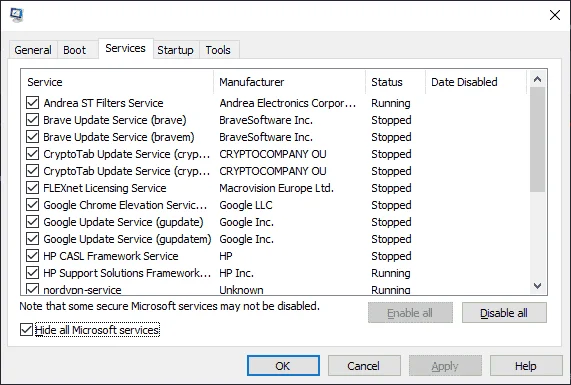Toggle Brave Update Service (brave) checkbox
This screenshot has width=571, height=385.
[x=32, y=120]
